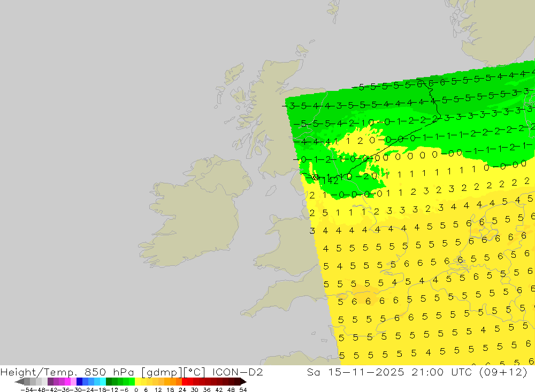Click the bright red 24°C legend swatch
Screen dimensions: 535x392
185,382
